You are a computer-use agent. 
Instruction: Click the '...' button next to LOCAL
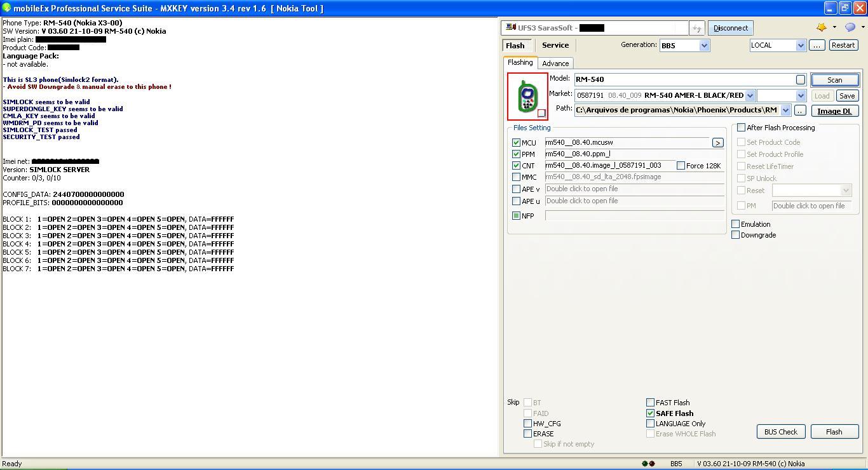click(817, 45)
